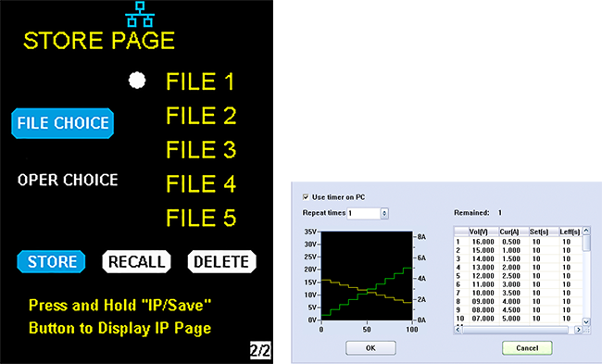The height and width of the screenshot is (364, 602).
Task: Select FILE 4 entry
Action: (201, 183)
